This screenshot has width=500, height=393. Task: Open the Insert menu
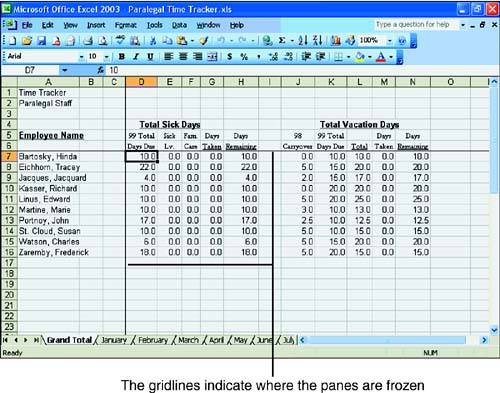pyautogui.click(x=96, y=25)
